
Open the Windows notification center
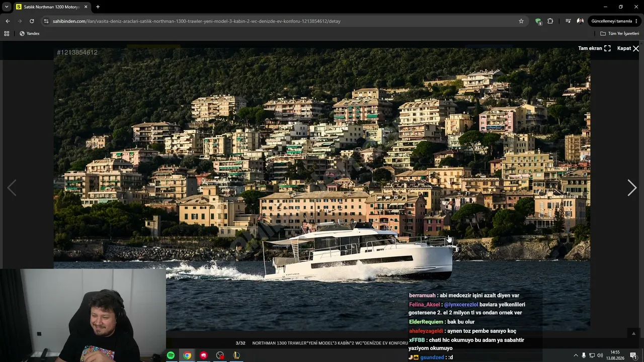click(633, 355)
